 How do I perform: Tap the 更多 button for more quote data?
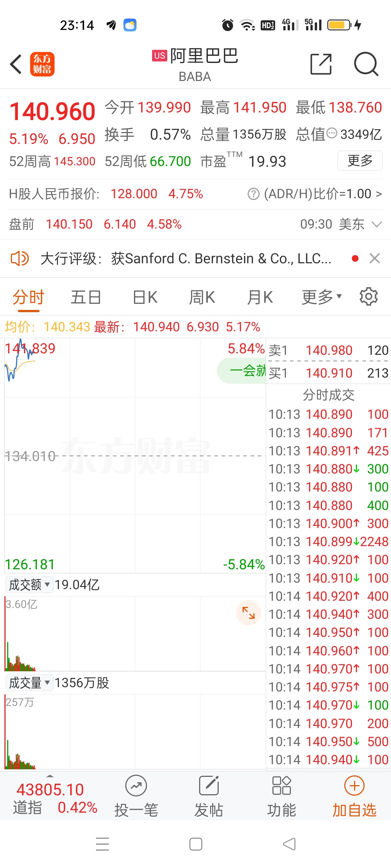click(360, 161)
